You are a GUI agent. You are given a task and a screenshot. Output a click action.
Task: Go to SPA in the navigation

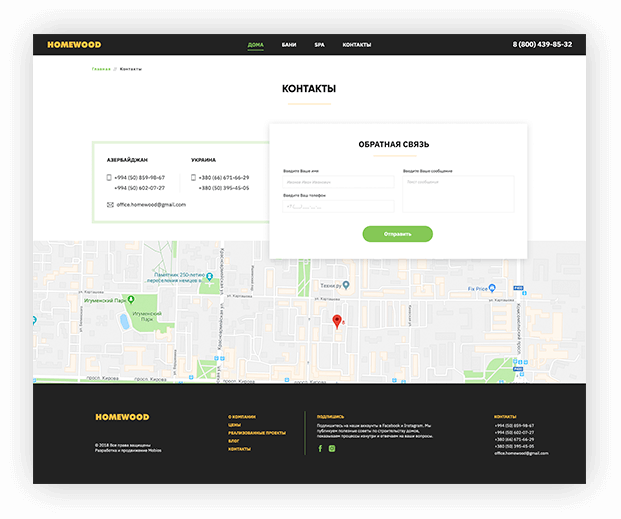click(x=319, y=45)
